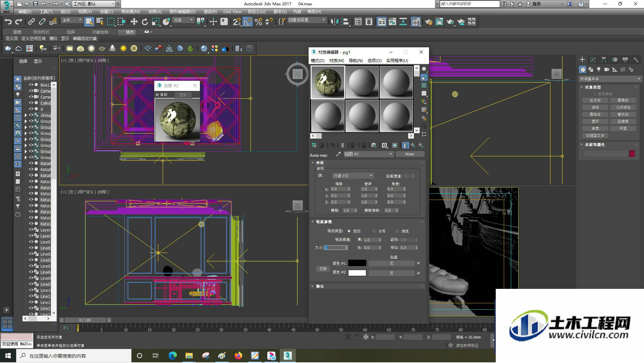Open the Mirror tool
This screenshot has width=644, height=363.
(334, 22)
